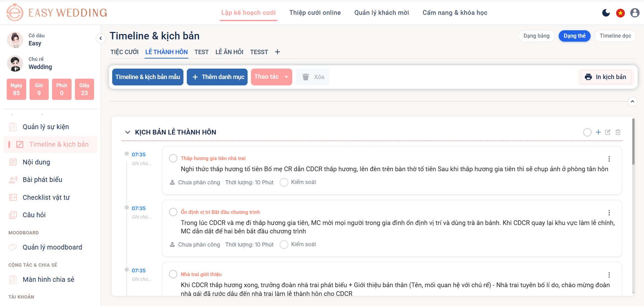Collapse the left sidebar with chevron
The width and height of the screenshot is (644, 306).
coord(100,38)
